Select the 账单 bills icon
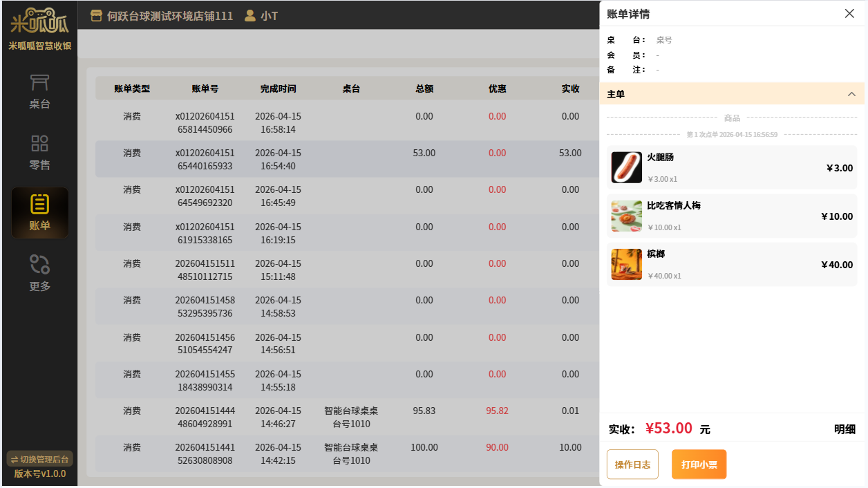The width and height of the screenshot is (868, 488). pyautogui.click(x=39, y=204)
